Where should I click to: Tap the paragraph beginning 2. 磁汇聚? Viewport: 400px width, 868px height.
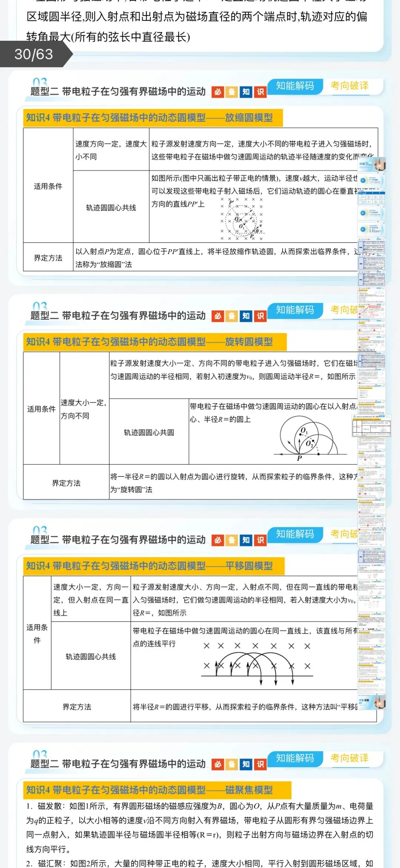200,863
